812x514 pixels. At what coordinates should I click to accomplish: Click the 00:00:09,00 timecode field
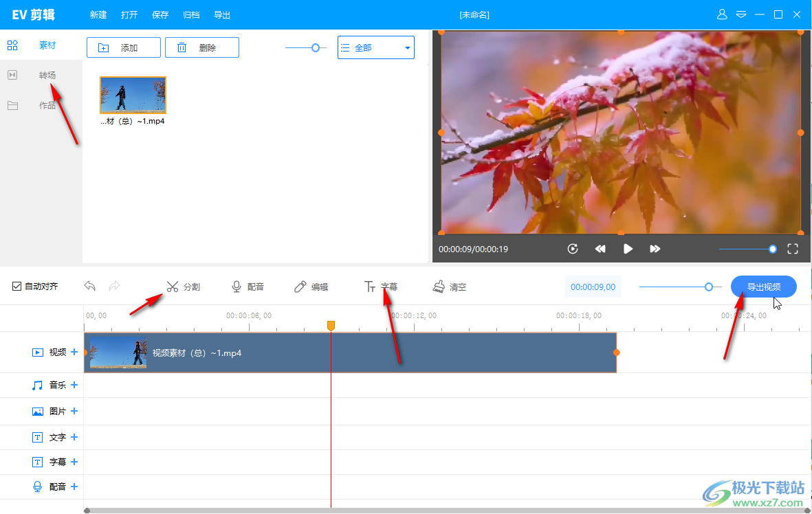(x=593, y=287)
